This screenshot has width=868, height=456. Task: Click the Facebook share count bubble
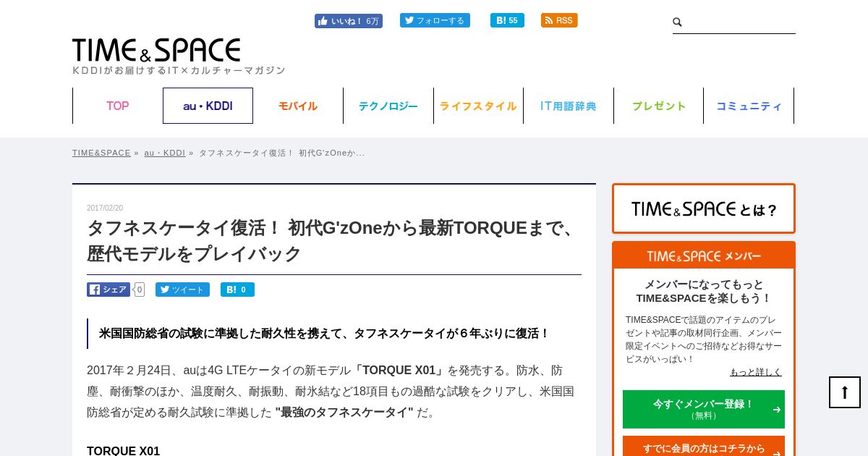pos(139,290)
